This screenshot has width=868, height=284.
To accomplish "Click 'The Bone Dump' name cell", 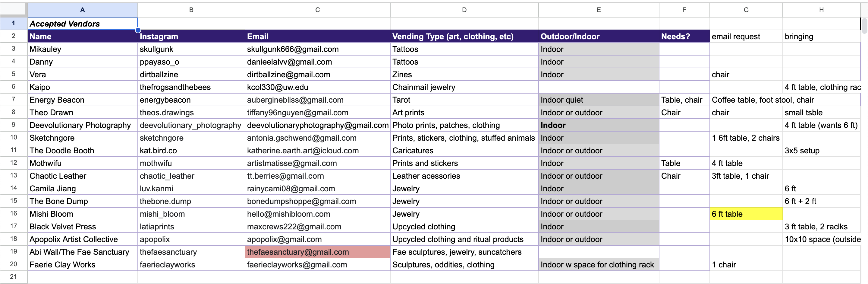I will (83, 201).
